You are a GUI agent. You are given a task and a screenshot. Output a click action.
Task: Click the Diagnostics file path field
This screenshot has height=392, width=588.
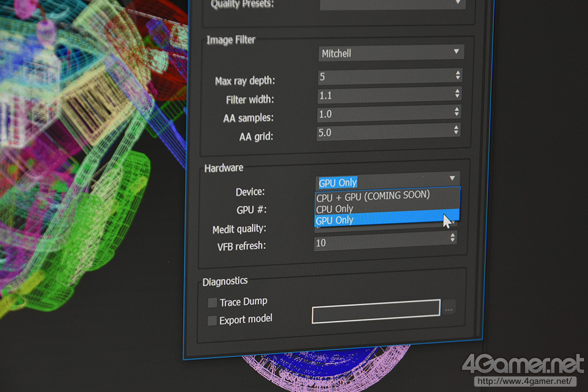tap(376, 311)
